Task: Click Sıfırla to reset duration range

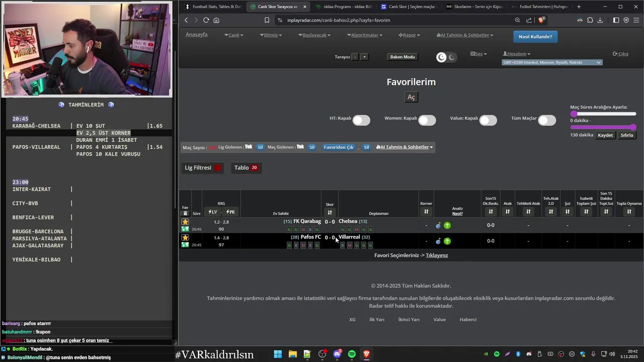Action: click(x=627, y=135)
